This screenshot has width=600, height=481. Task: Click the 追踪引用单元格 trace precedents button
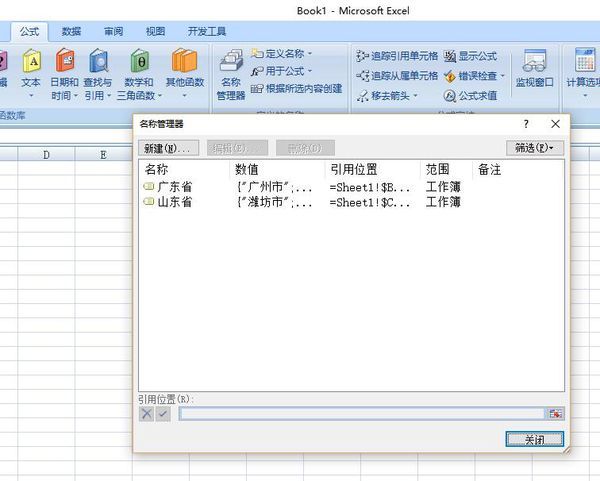tap(397, 56)
